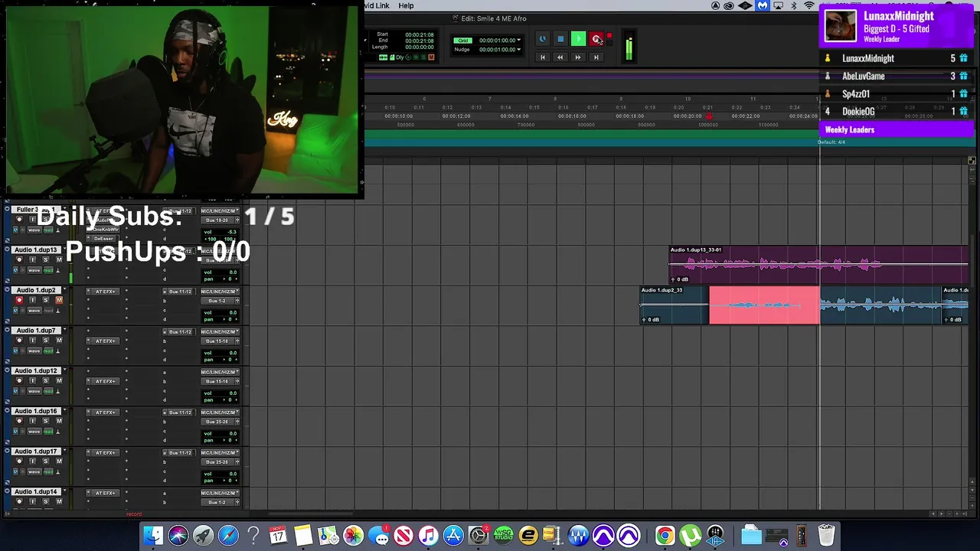Open Waves app icon in dock

click(578, 535)
